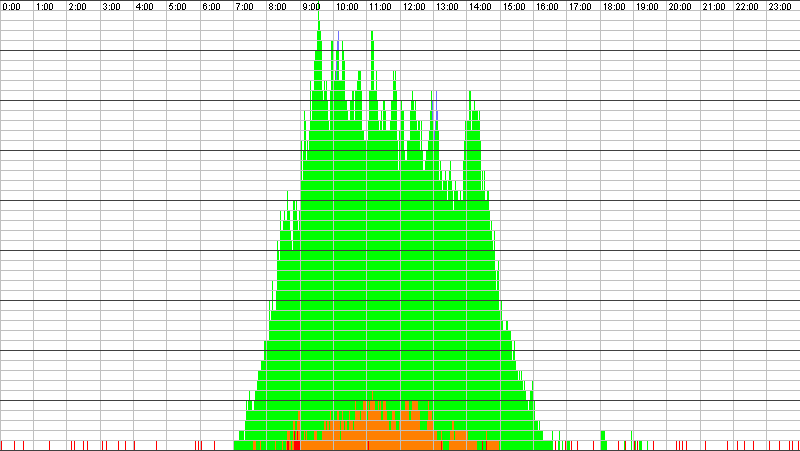The height and width of the screenshot is (451, 800).
Task: Click the 14:00 axis label
Action: pos(480,7)
